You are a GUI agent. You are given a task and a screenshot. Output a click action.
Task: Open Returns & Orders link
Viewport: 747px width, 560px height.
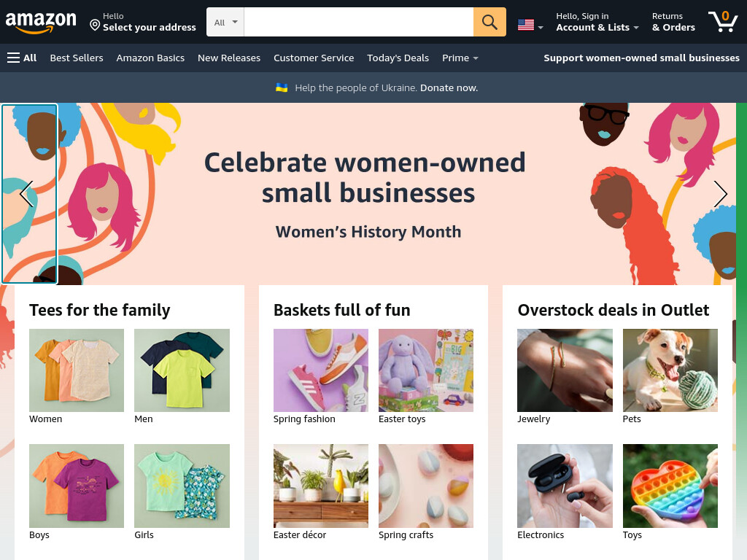(x=673, y=22)
